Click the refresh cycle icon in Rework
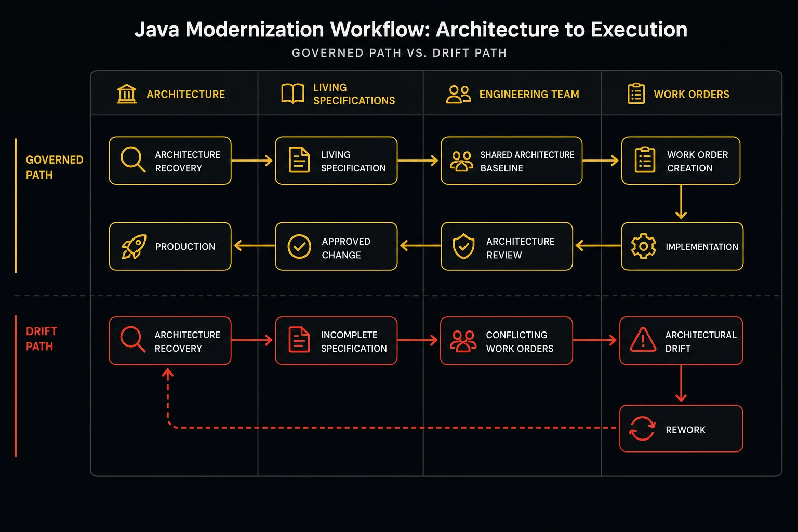798x532 pixels. pos(642,429)
